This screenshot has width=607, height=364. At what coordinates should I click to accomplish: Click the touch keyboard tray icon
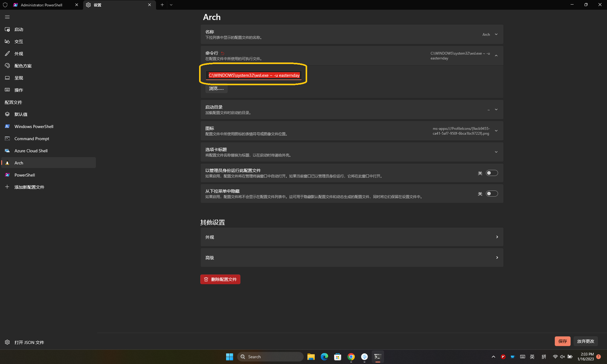click(523, 357)
